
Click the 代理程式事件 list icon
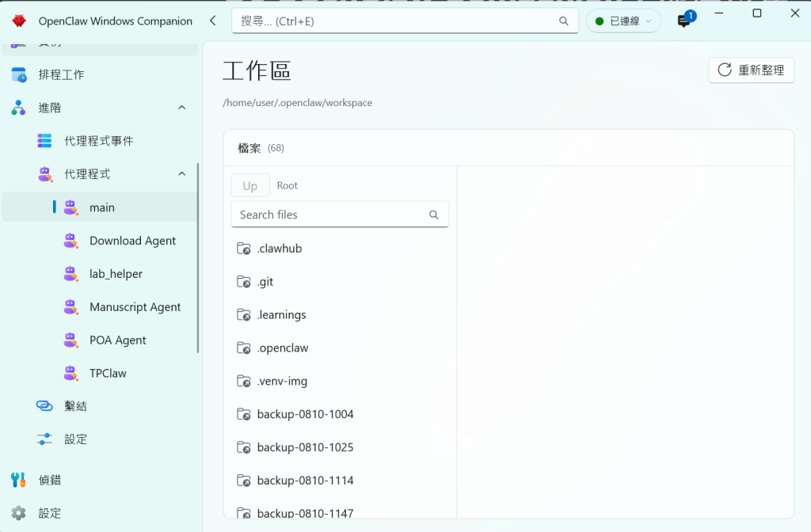coord(44,141)
